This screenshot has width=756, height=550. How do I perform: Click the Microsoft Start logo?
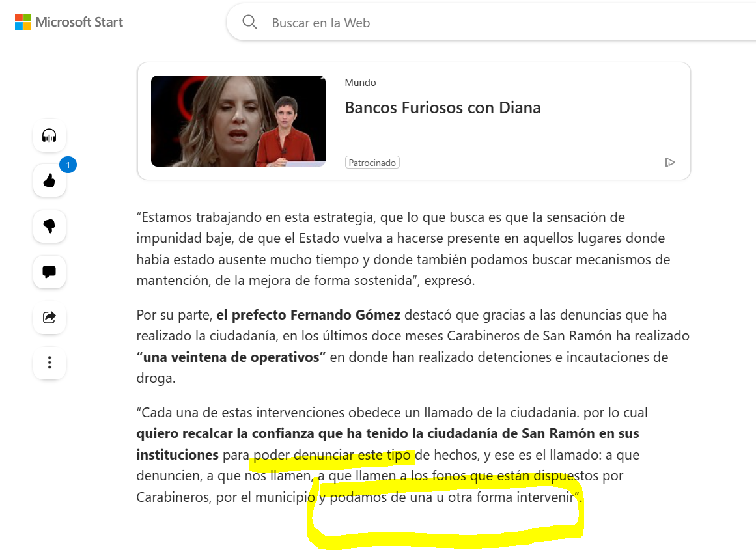click(x=69, y=22)
